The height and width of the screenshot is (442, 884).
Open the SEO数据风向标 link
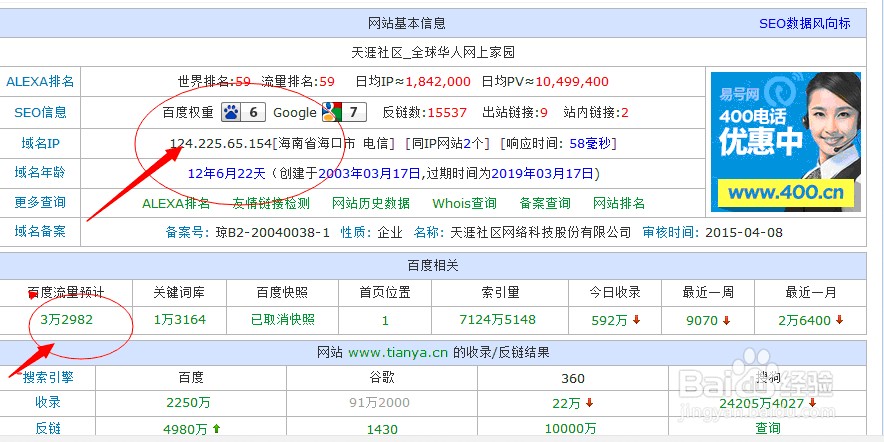coord(805,24)
